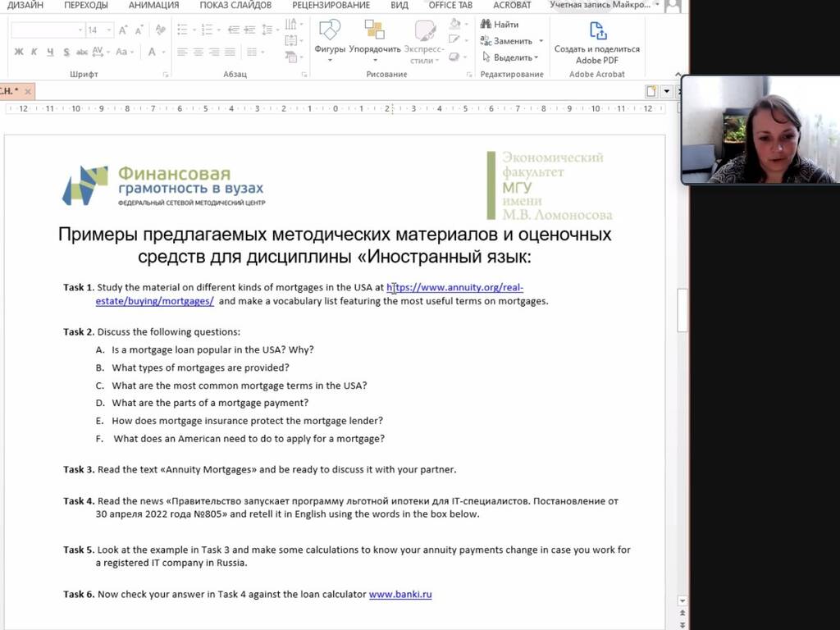Toggle underline formatting (Ч)
This screenshot has height=630, width=840.
click(50, 52)
